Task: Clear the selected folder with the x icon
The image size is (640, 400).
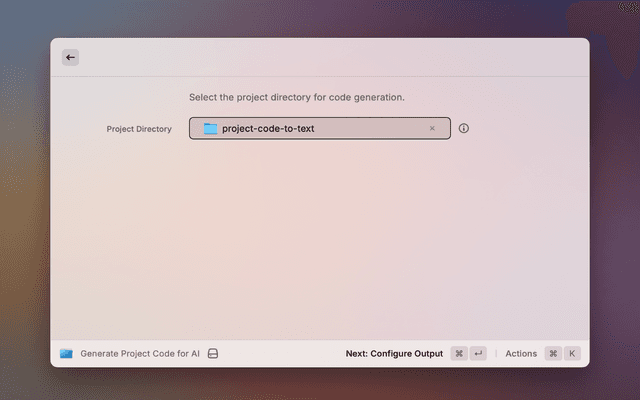Action: point(432,128)
